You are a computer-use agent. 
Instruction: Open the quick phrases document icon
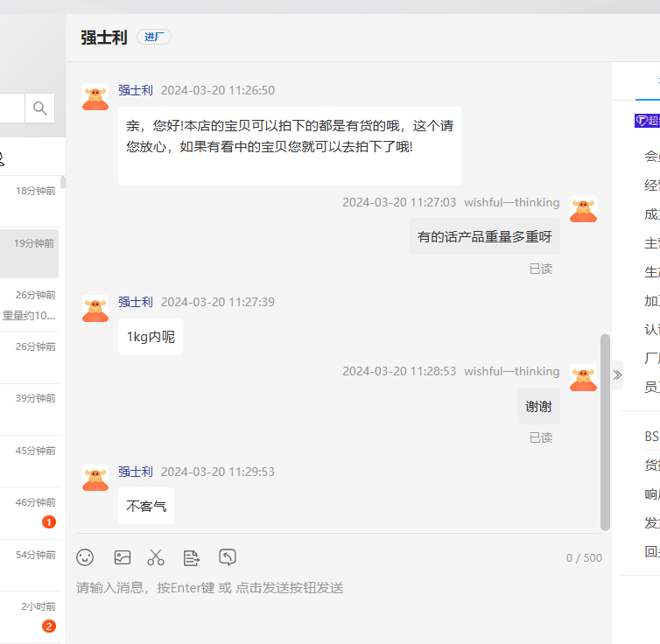[192, 557]
